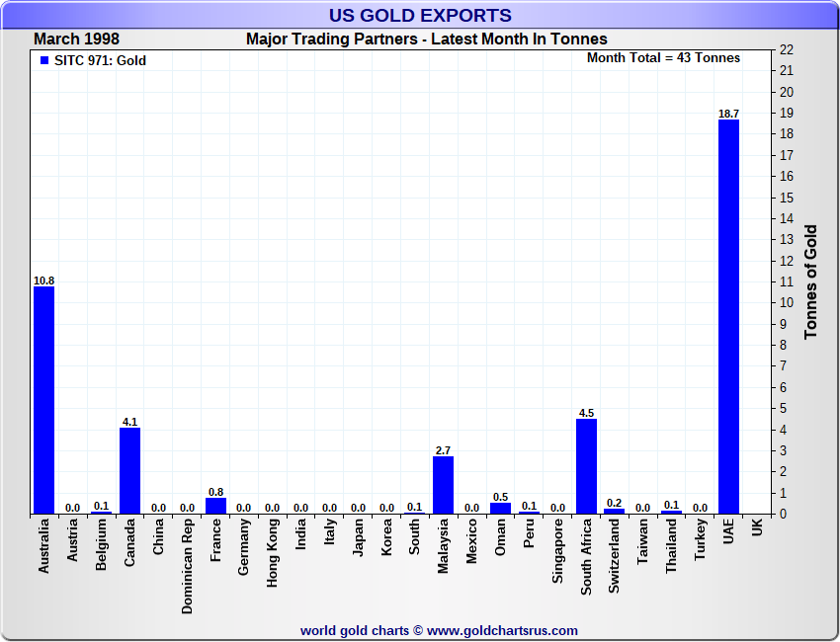Click the UAE bar in the chart
This screenshot has height=642, width=840.
[x=728, y=316]
